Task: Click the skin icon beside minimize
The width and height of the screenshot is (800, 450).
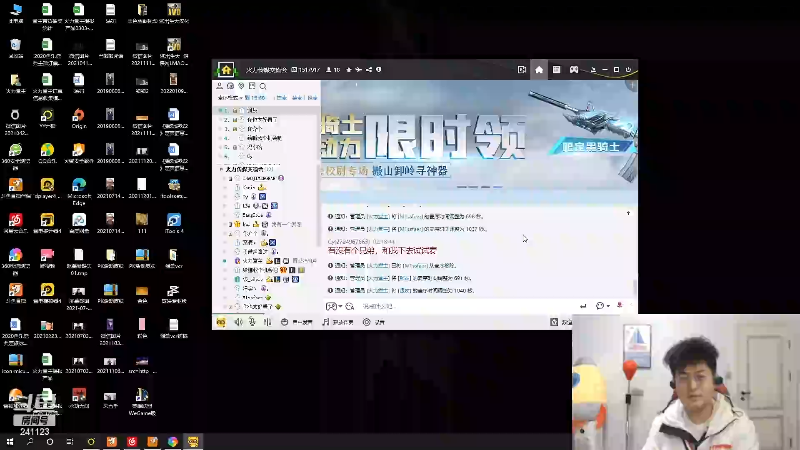Action: coord(593,70)
